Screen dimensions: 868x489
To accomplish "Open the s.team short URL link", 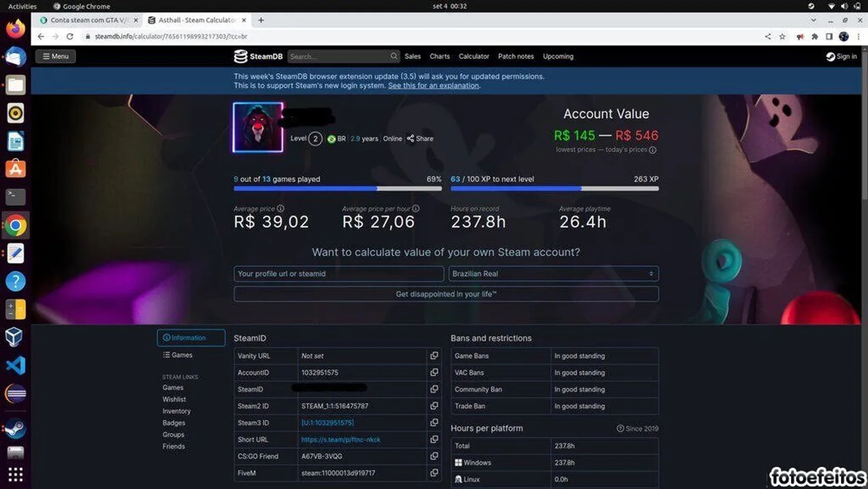I will [341, 439].
